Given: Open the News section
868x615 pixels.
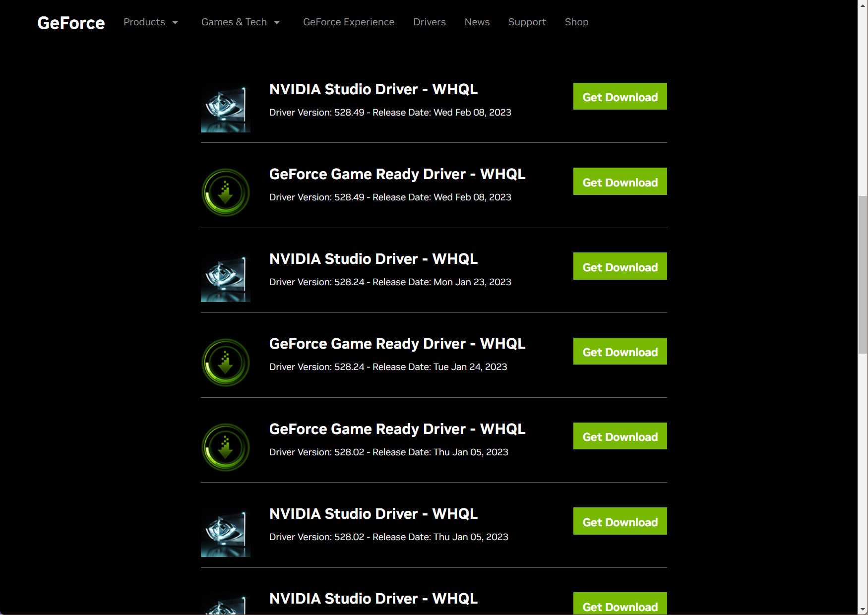Looking at the screenshot, I should [x=477, y=22].
